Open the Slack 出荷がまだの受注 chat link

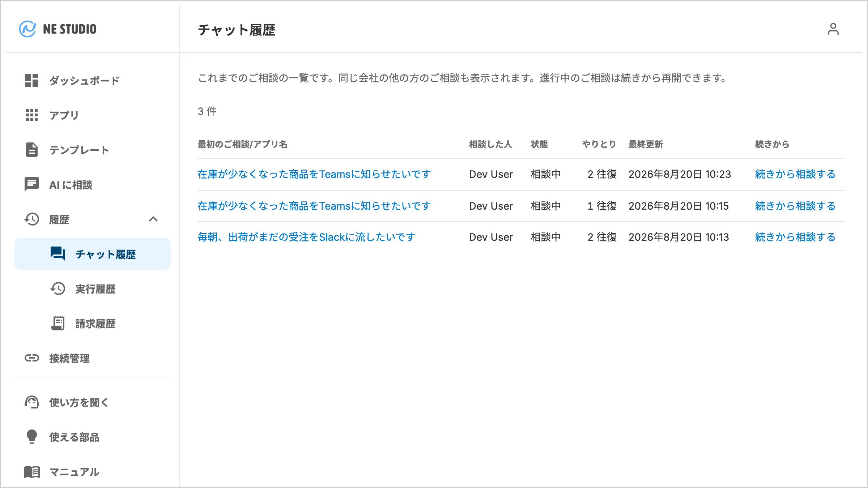point(306,237)
